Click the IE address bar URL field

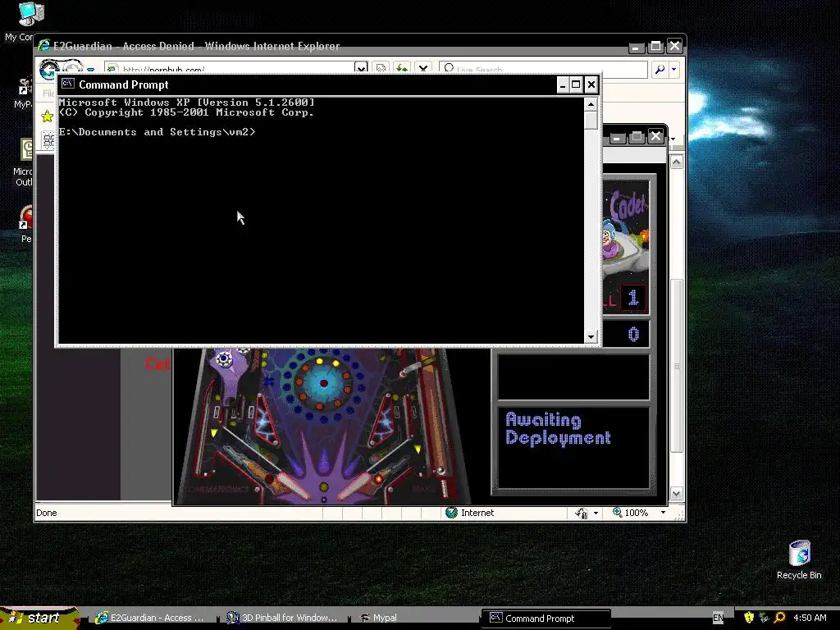coord(231,69)
